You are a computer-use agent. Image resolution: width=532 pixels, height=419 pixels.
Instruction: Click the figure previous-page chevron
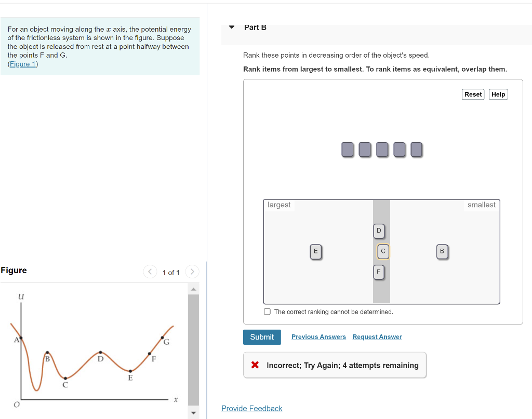150,272
